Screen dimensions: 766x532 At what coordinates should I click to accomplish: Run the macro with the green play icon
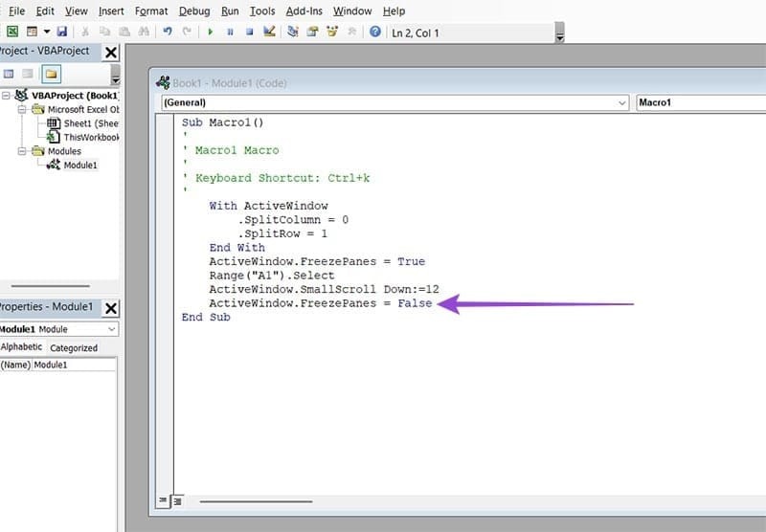(x=211, y=32)
